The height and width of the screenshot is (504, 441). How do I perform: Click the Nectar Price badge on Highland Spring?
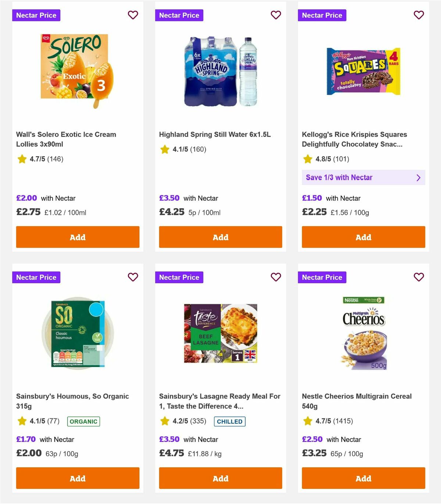179,15
